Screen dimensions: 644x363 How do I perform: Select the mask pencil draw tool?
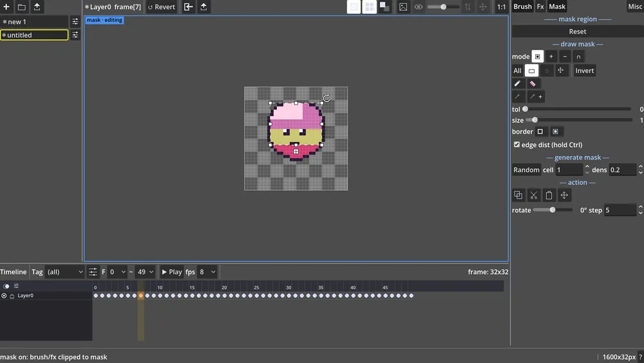click(x=518, y=83)
